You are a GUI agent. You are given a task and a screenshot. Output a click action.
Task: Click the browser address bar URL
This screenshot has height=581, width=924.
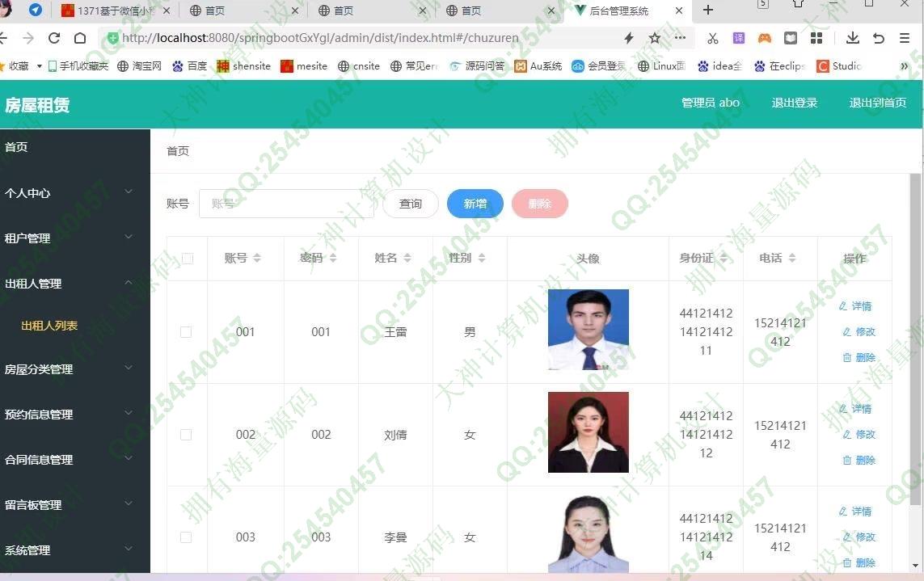point(320,38)
